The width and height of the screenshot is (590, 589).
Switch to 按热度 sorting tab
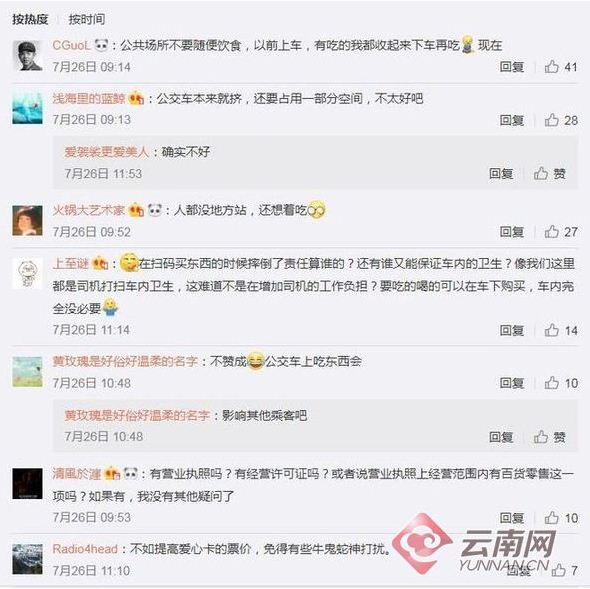point(30,19)
